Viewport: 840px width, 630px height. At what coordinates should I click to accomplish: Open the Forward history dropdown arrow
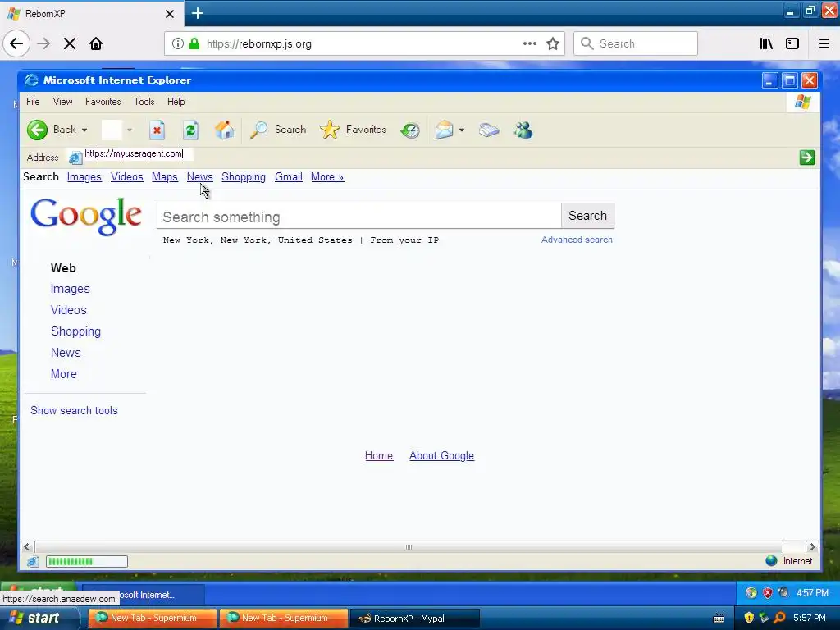[x=129, y=130]
